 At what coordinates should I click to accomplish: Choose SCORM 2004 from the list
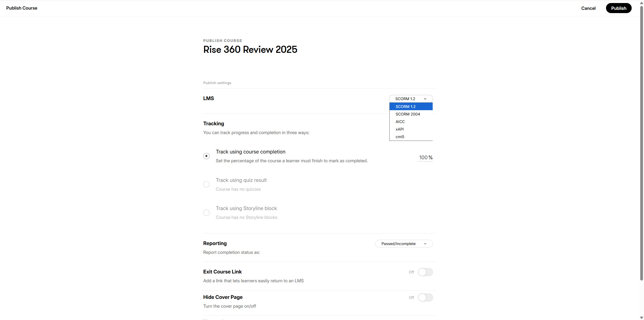408,114
